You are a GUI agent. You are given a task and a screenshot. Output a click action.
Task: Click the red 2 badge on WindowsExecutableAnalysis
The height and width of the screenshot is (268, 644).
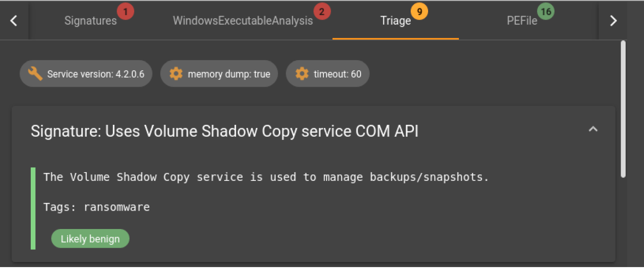click(322, 11)
